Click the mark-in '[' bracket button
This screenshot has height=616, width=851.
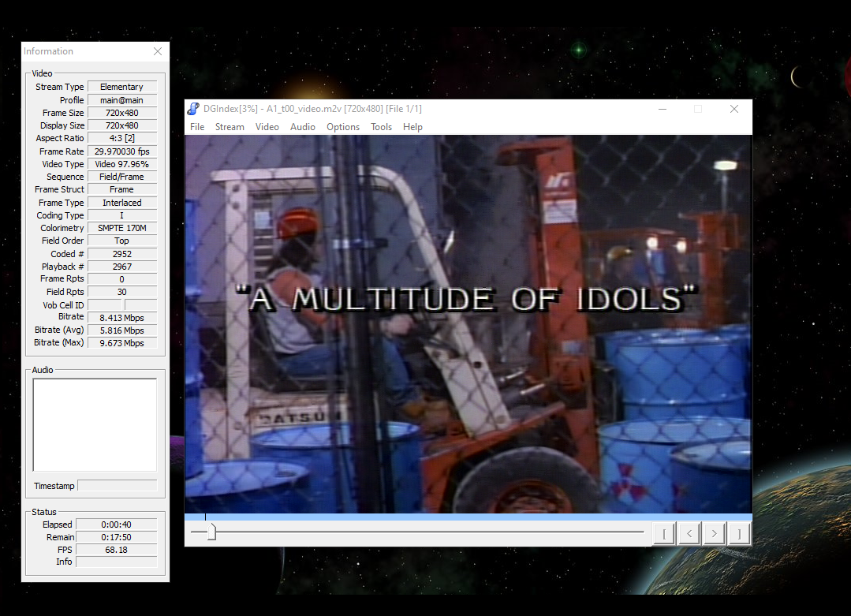click(664, 533)
